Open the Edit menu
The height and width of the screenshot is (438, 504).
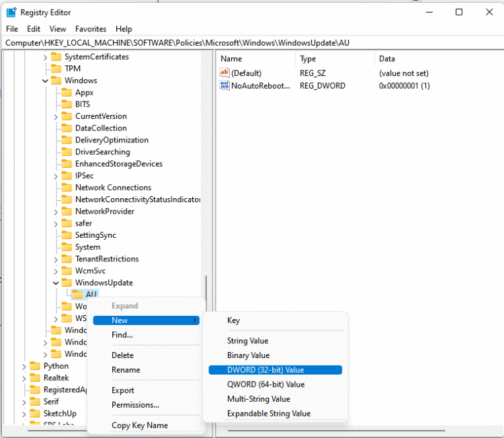34,29
